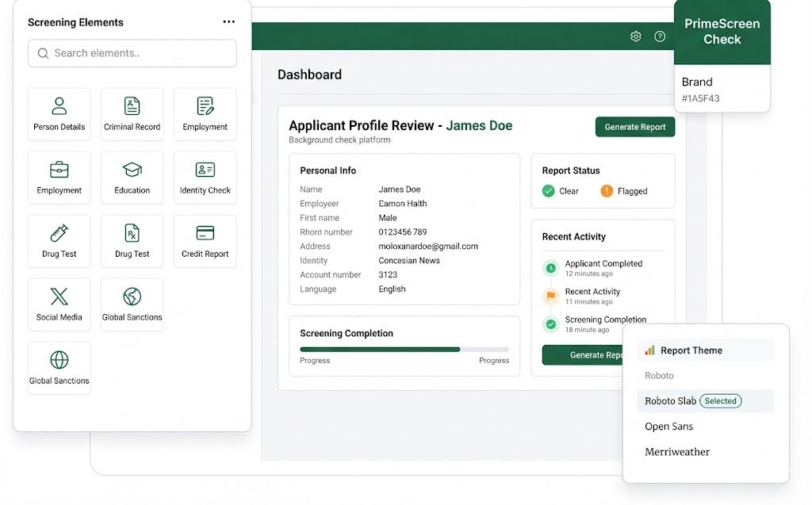This screenshot has height=505, width=812.
Task: Open help with the question mark icon
Action: (660, 36)
